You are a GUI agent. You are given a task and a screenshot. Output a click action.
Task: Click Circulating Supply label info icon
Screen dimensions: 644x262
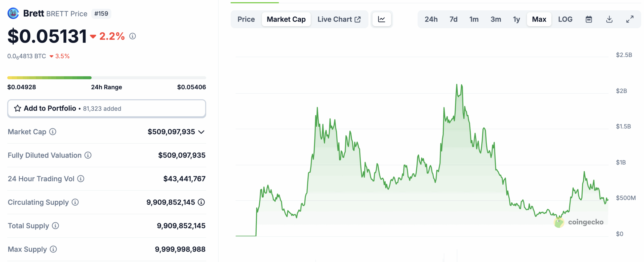[x=75, y=202]
